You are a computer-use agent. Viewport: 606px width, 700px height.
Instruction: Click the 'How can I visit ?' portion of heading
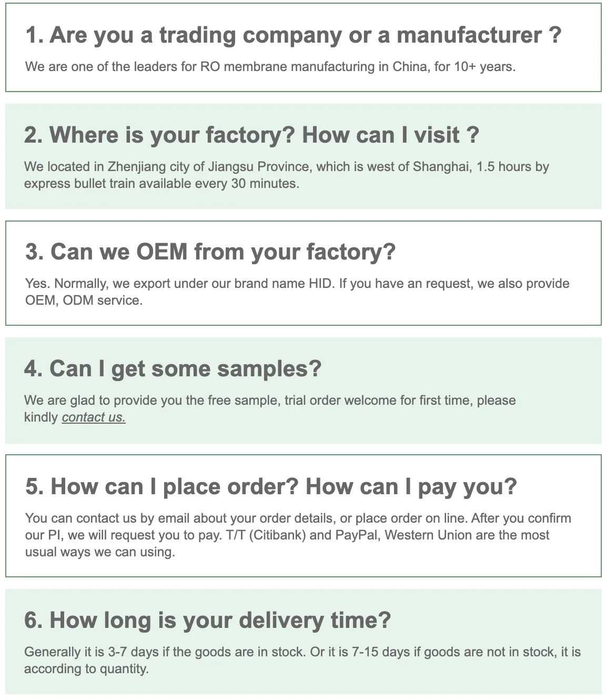391,135
